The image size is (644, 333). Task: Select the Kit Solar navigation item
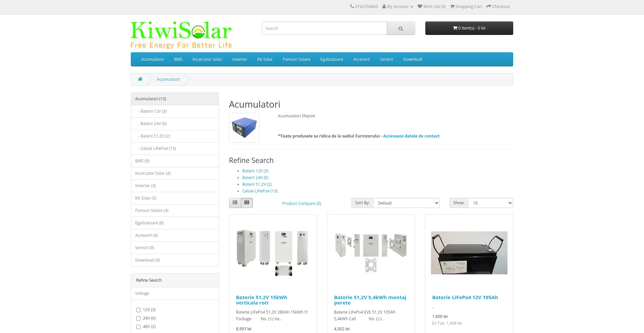[x=265, y=59]
